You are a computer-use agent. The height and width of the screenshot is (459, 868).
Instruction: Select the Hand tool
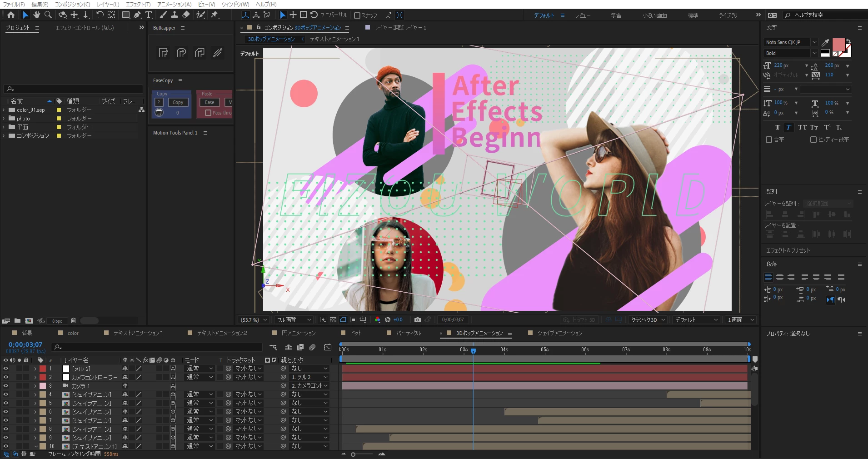36,15
